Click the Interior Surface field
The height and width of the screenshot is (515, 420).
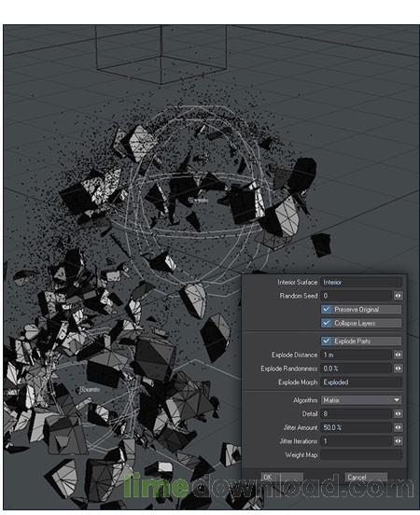pos(361,282)
